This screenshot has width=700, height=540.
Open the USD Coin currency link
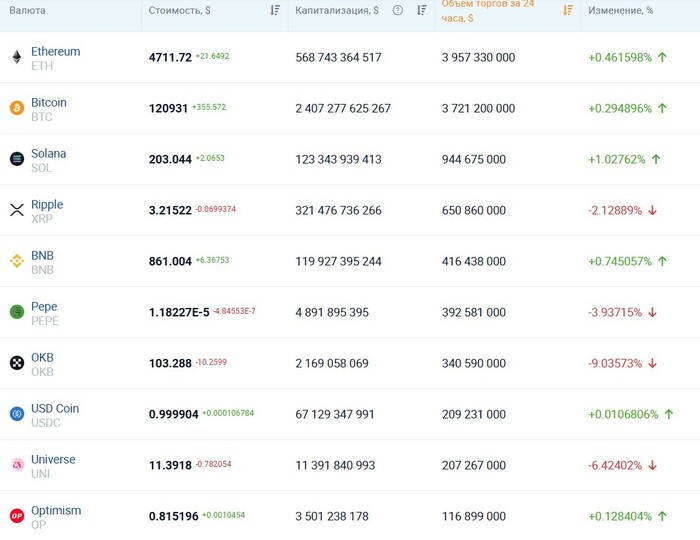click(x=55, y=408)
